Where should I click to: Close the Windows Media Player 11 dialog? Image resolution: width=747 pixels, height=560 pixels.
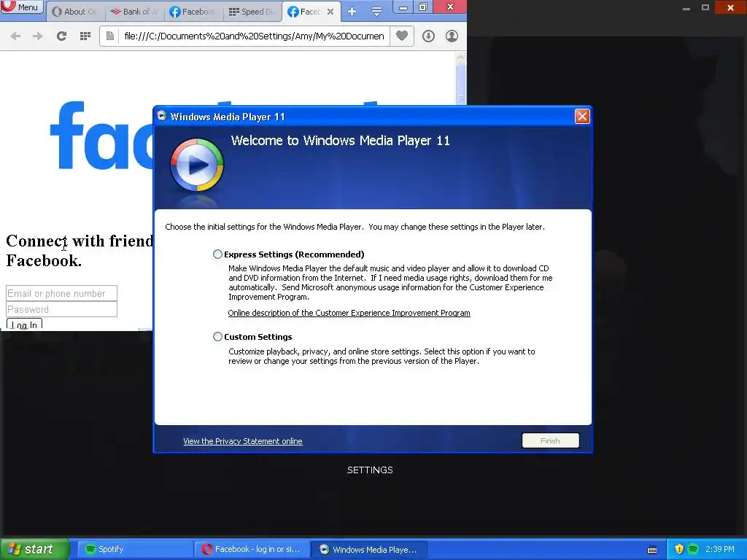(582, 116)
